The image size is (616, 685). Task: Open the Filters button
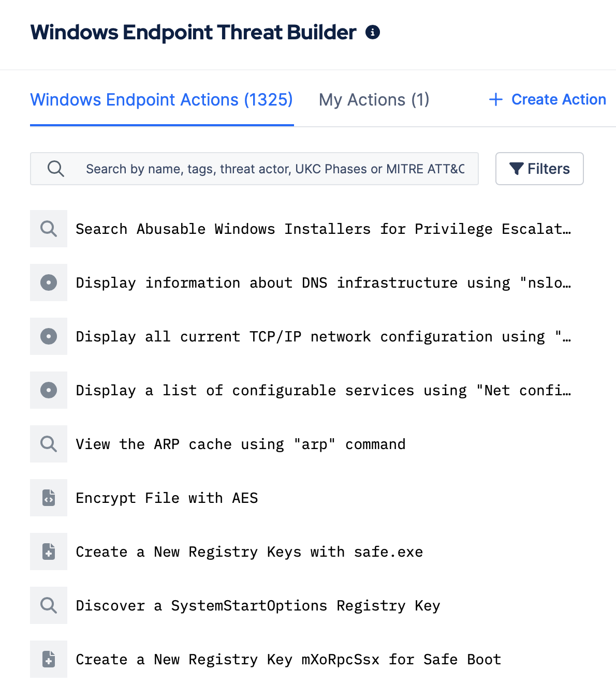(x=539, y=169)
